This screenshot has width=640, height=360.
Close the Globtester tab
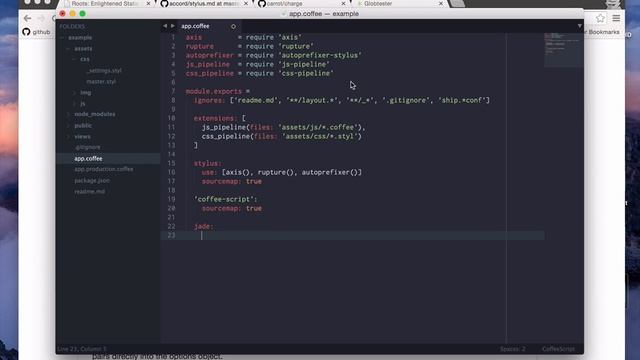441,4
